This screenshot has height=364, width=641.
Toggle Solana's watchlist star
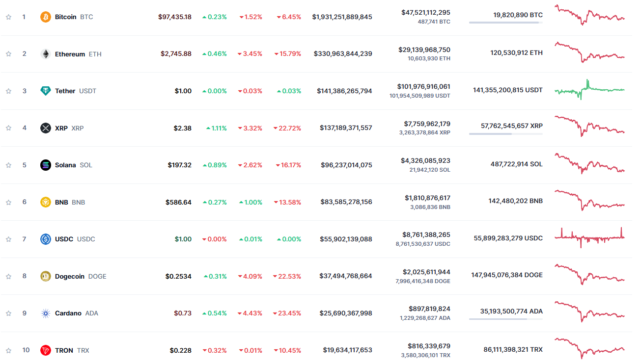[8, 165]
